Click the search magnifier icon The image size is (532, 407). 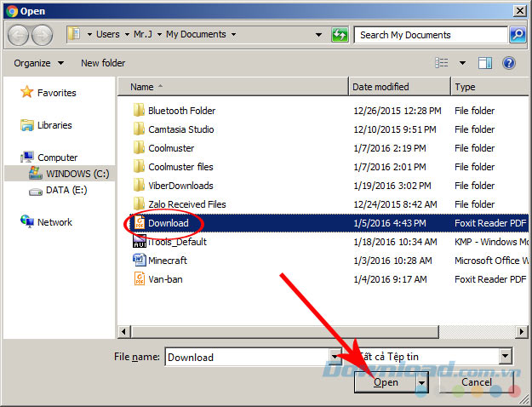point(518,35)
